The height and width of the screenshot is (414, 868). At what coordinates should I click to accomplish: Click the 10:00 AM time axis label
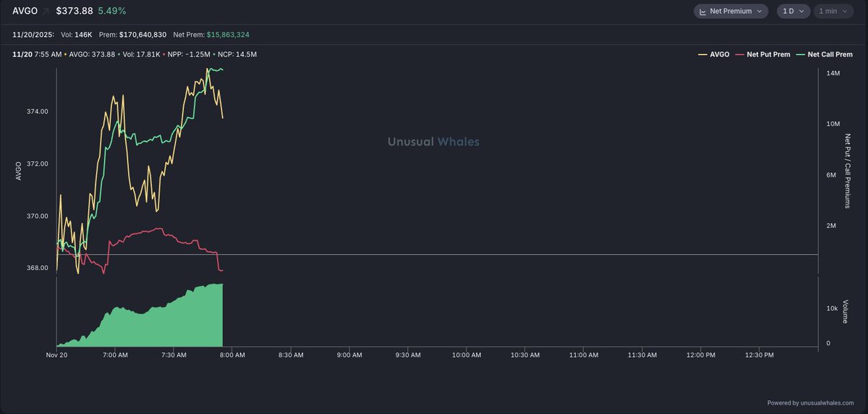click(466, 355)
